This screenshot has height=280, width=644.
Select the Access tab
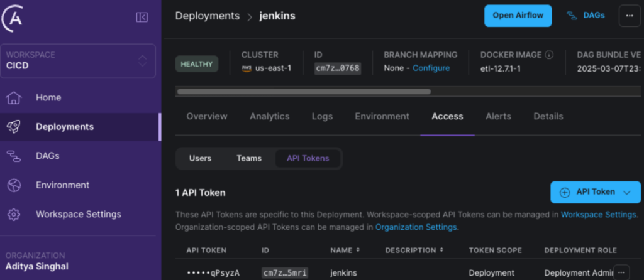pos(447,116)
